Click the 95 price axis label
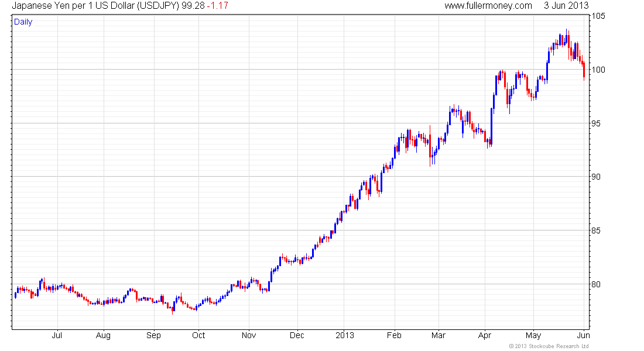 [x=596, y=123]
